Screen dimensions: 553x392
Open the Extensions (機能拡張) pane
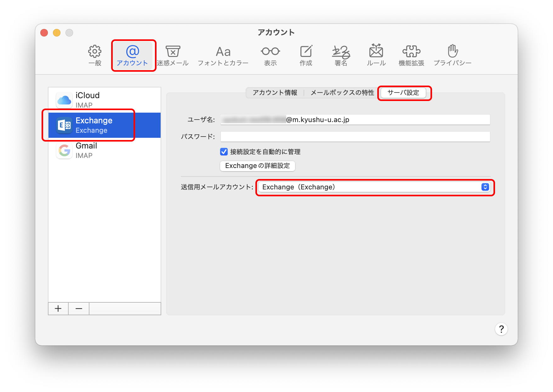click(x=411, y=55)
